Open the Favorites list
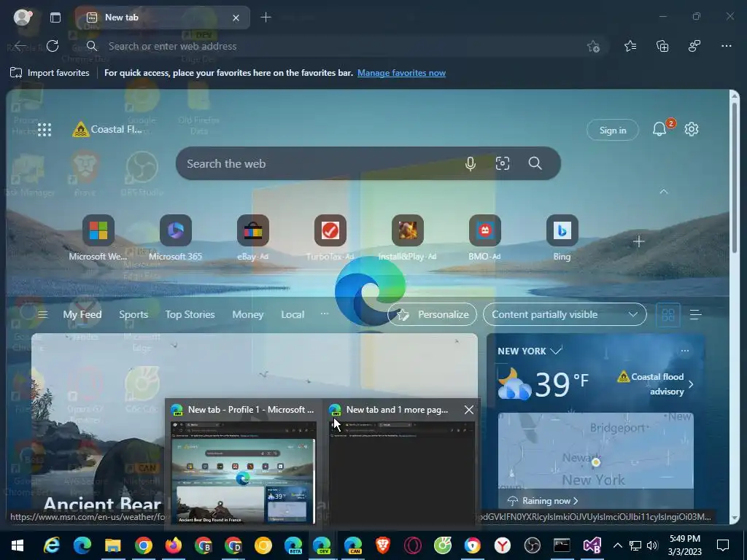747x560 pixels. point(630,46)
